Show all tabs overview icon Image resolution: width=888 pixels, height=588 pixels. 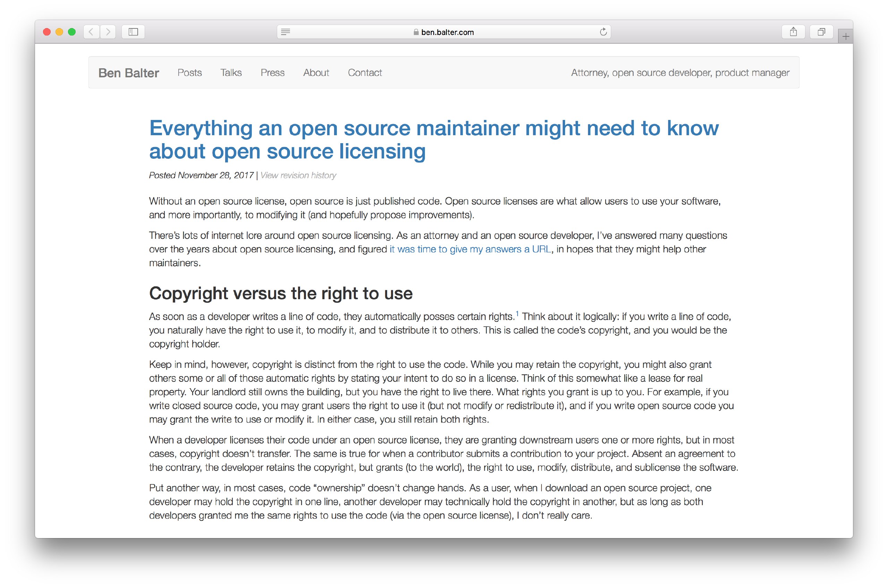[x=821, y=32]
